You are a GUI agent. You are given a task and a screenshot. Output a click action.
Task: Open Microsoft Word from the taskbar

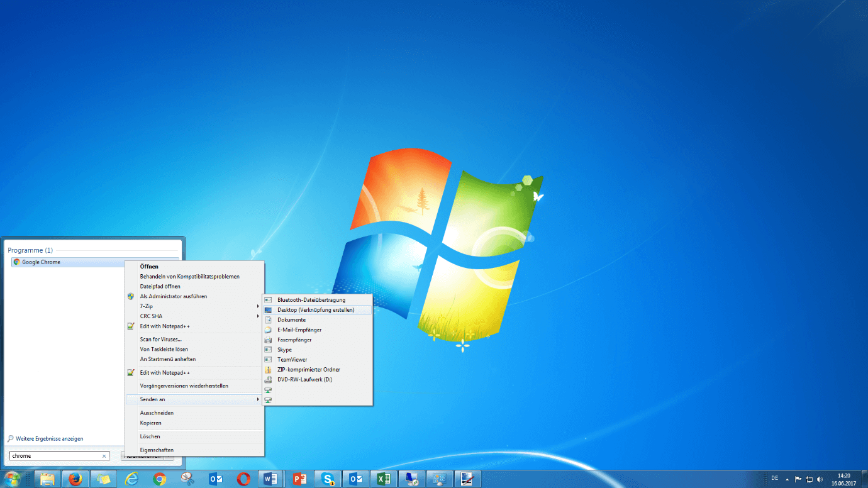[x=271, y=479]
